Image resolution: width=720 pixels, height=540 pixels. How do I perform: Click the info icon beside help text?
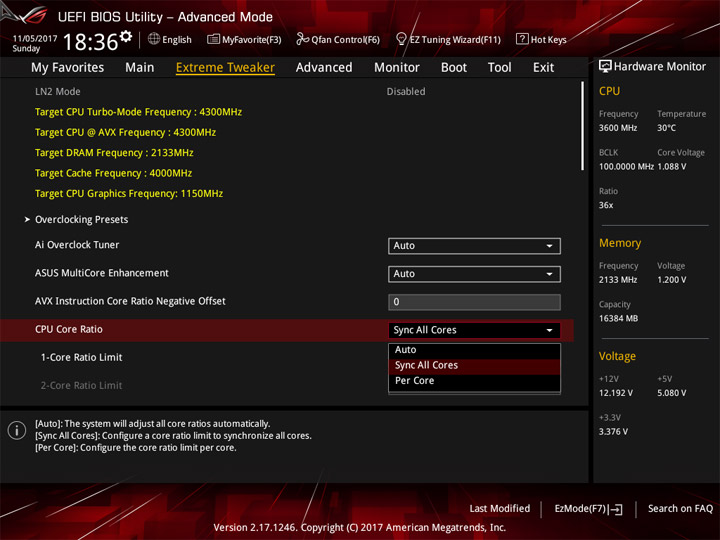(x=17, y=430)
